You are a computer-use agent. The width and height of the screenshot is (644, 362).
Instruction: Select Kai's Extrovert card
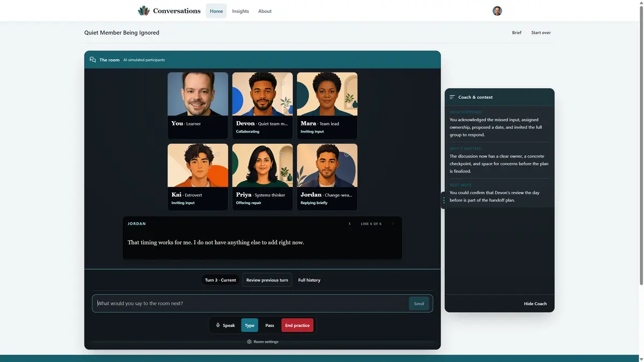[197, 177]
